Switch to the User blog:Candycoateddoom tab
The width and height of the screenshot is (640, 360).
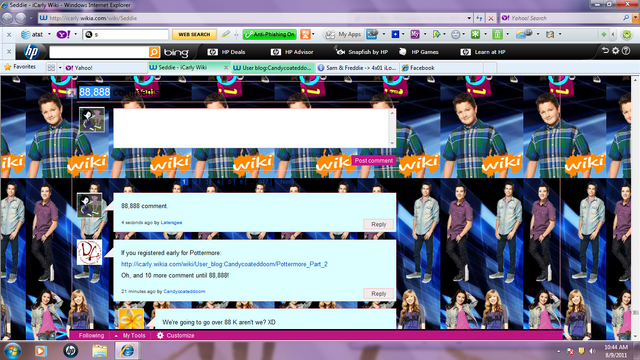coord(273,68)
